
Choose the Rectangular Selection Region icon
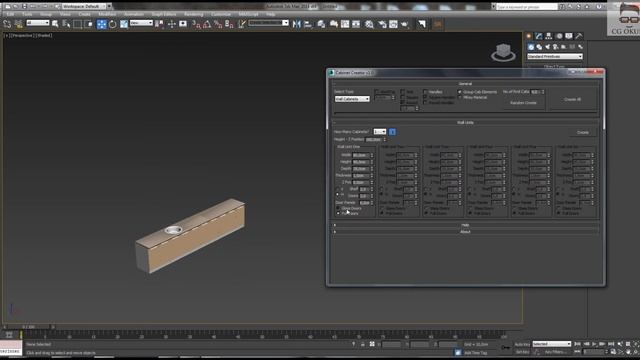(77, 24)
